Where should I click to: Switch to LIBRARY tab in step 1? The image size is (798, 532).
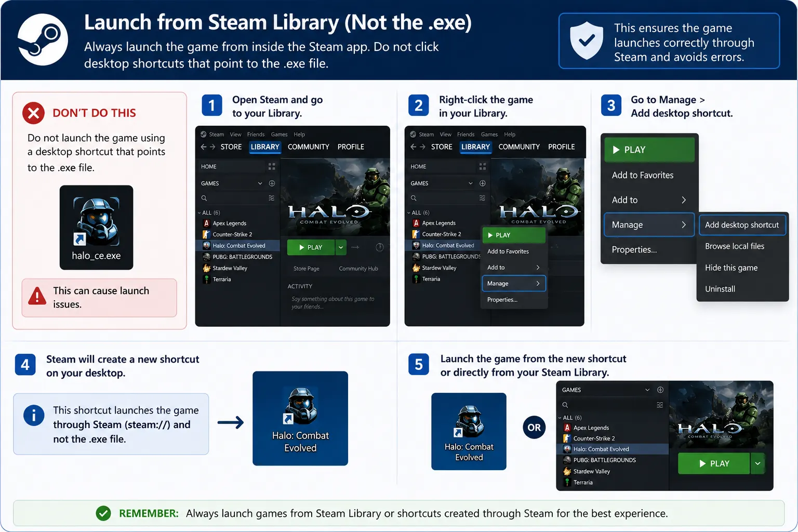click(x=265, y=147)
